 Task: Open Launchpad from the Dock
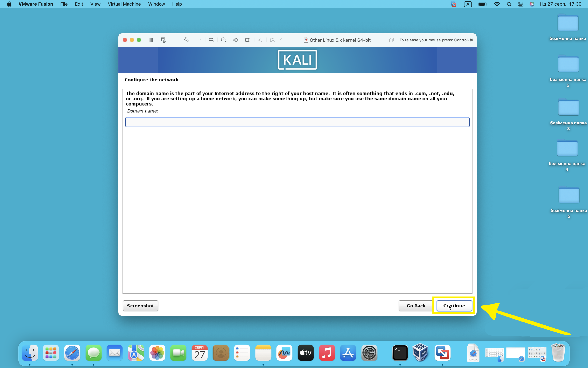pyautogui.click(x=51, y=353)
